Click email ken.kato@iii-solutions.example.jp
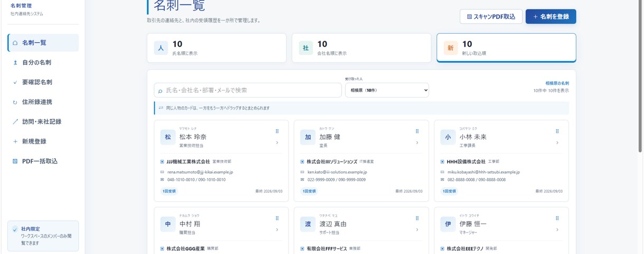644x254 pixels. [337, 172]
